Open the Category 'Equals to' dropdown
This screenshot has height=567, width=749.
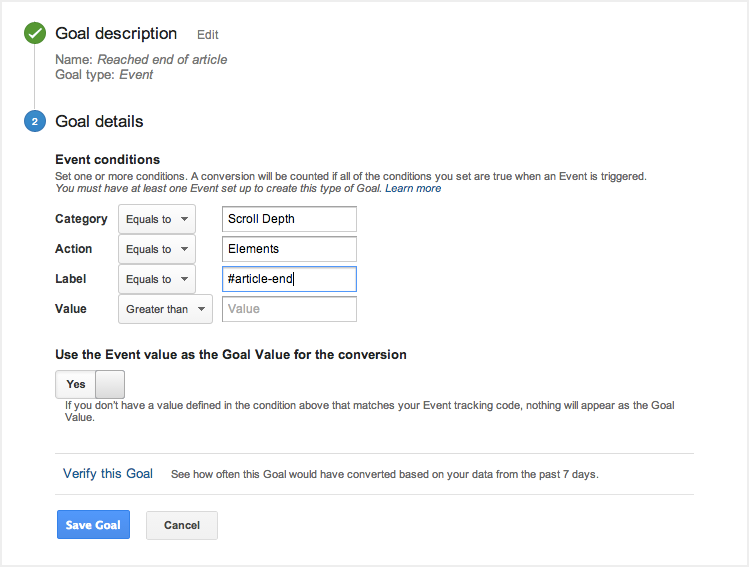[156, 219]
